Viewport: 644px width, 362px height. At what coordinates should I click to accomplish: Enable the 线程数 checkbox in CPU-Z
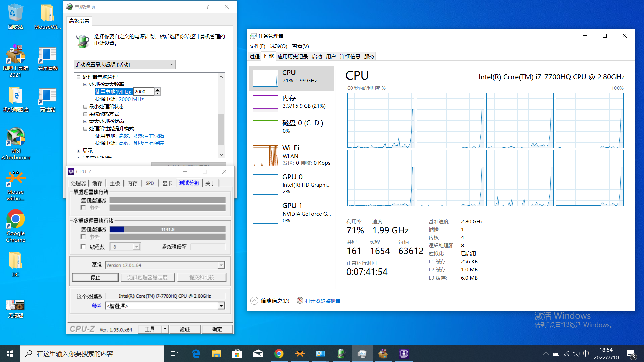[83, 247]
